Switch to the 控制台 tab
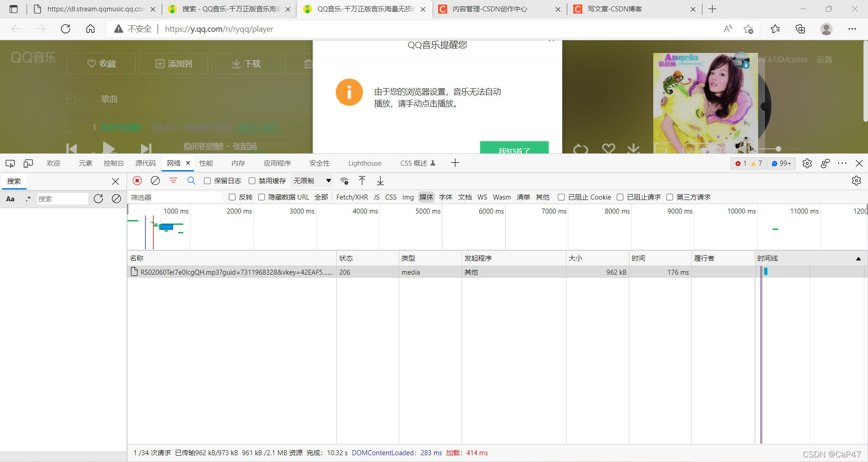This screenshot has width=868, height=462. [x=113, y=163]
